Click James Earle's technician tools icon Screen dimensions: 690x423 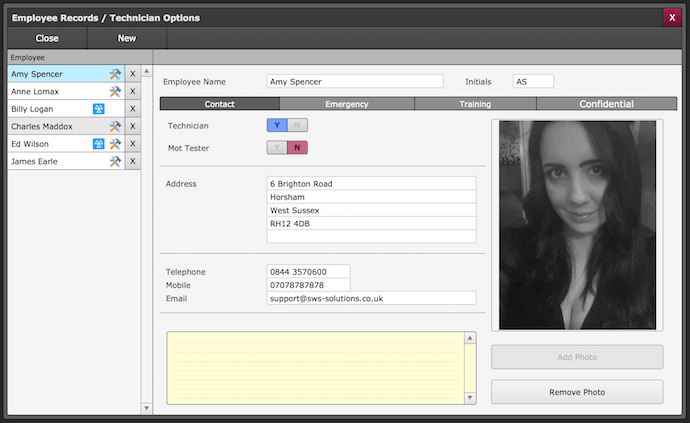tap(115, 162)
